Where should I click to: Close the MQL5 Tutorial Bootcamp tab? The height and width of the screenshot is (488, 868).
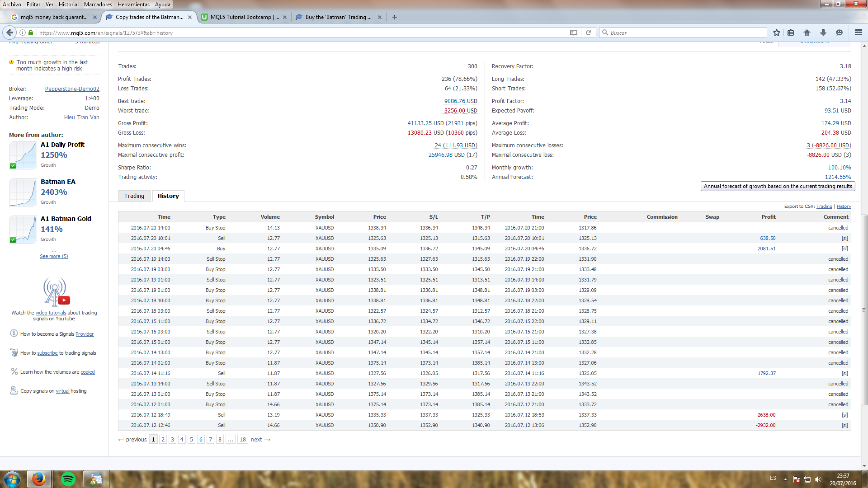click(x=285, y=17)
